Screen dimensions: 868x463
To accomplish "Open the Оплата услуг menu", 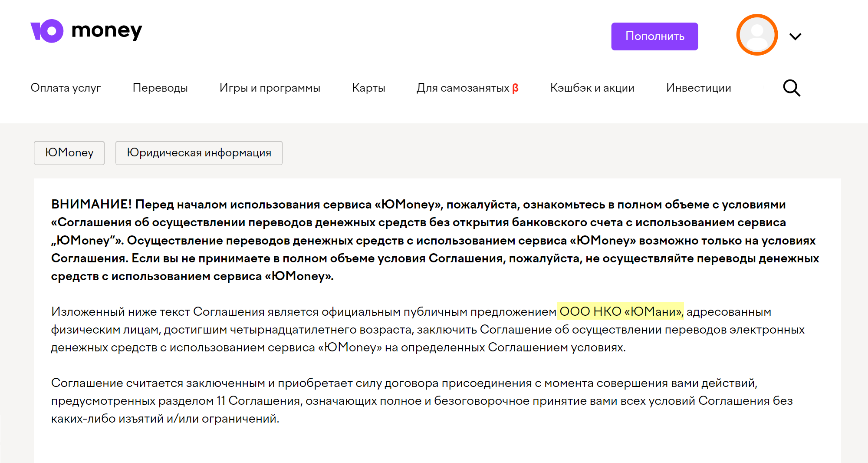I will click(x=66, y=88).
